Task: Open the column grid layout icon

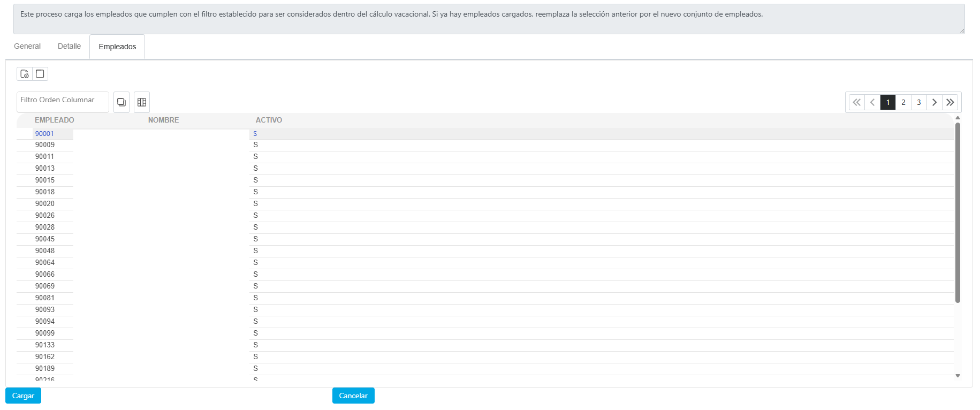Action: (x=142, y=102)
